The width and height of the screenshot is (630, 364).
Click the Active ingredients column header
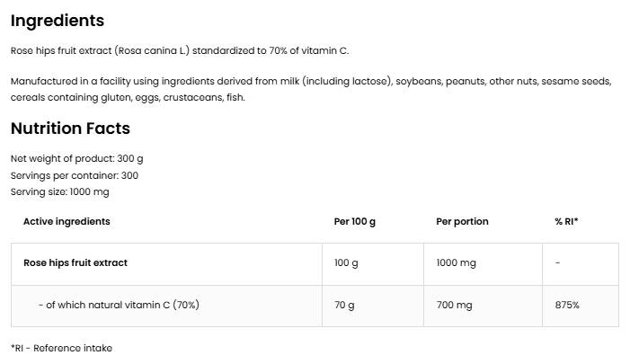[x=67, y=221]
